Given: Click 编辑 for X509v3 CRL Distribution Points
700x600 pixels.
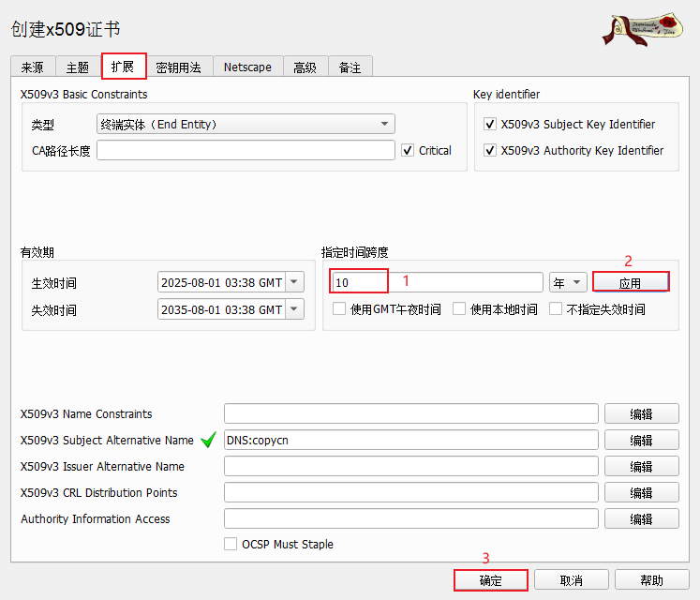Looking at the screenshot, I should coord(641,492).
